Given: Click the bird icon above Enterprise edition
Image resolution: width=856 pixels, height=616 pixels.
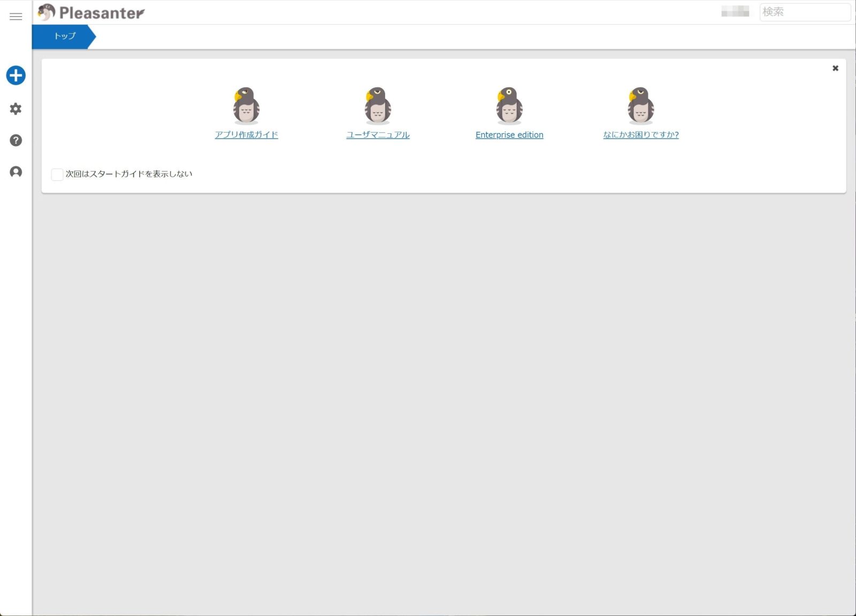Looking at the screenshot, I should (509, 105).
